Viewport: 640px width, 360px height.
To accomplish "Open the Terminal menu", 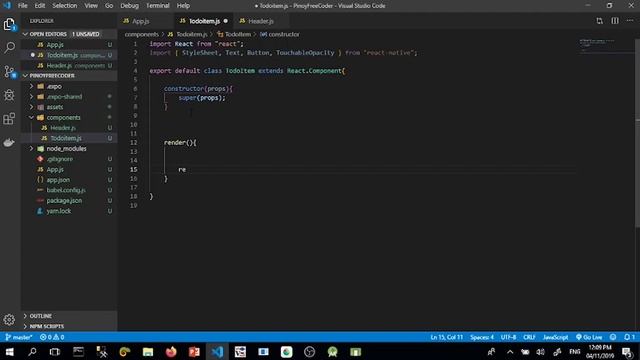I will point(158,6).
